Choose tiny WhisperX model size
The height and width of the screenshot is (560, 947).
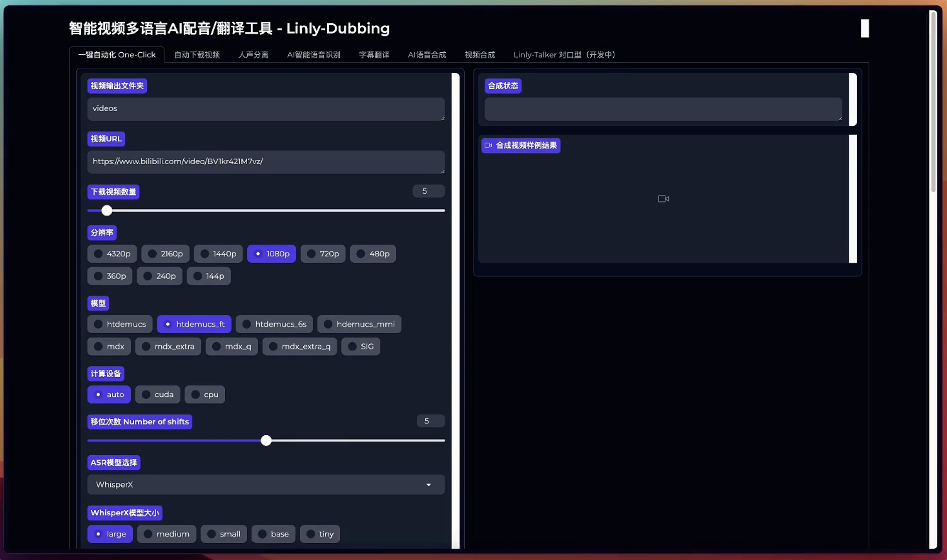tap(320, 534)
